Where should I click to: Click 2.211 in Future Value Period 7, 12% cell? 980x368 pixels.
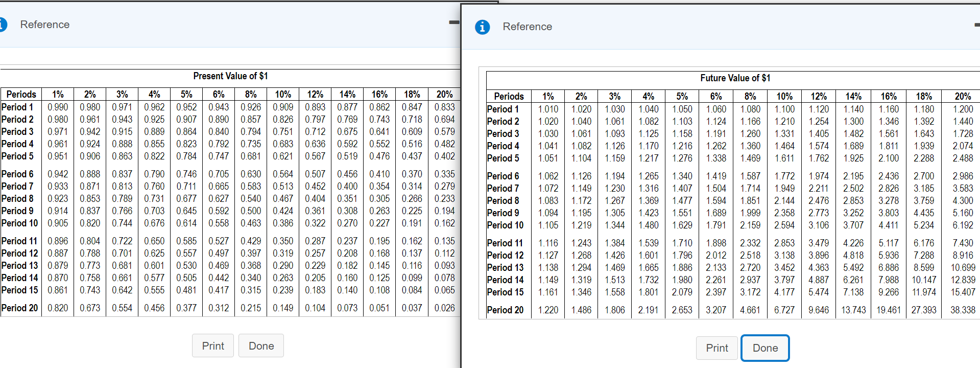pyautogui.click(x=819, y=188)
